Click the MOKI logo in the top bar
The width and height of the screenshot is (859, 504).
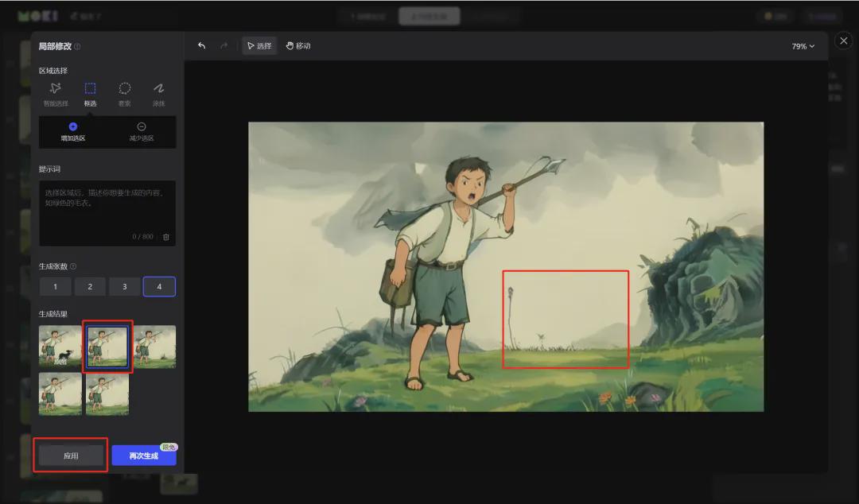coord(38,14)
